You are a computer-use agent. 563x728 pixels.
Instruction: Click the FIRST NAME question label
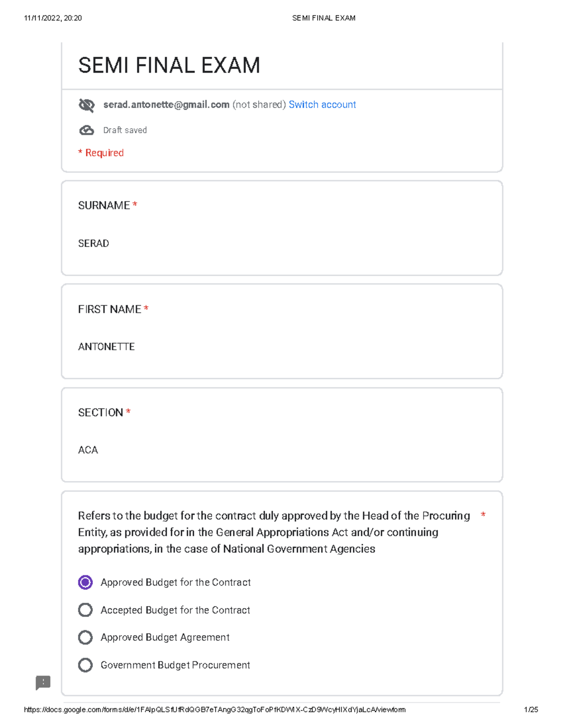110,309
